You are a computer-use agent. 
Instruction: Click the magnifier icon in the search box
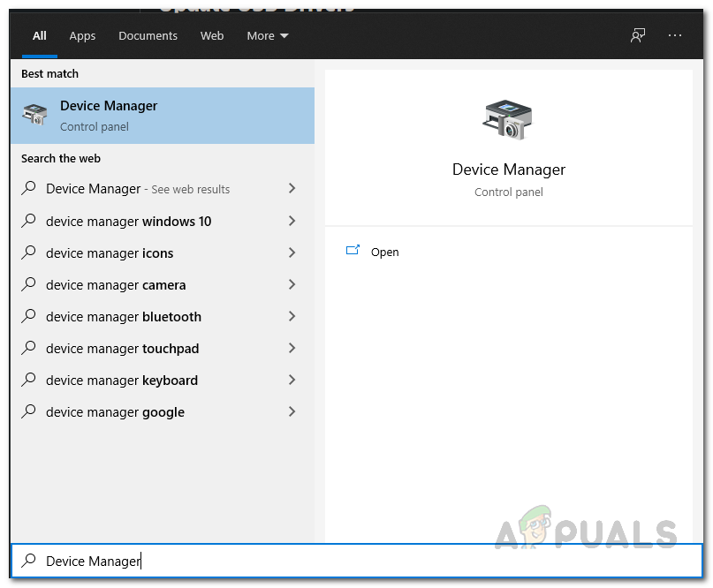28,561
